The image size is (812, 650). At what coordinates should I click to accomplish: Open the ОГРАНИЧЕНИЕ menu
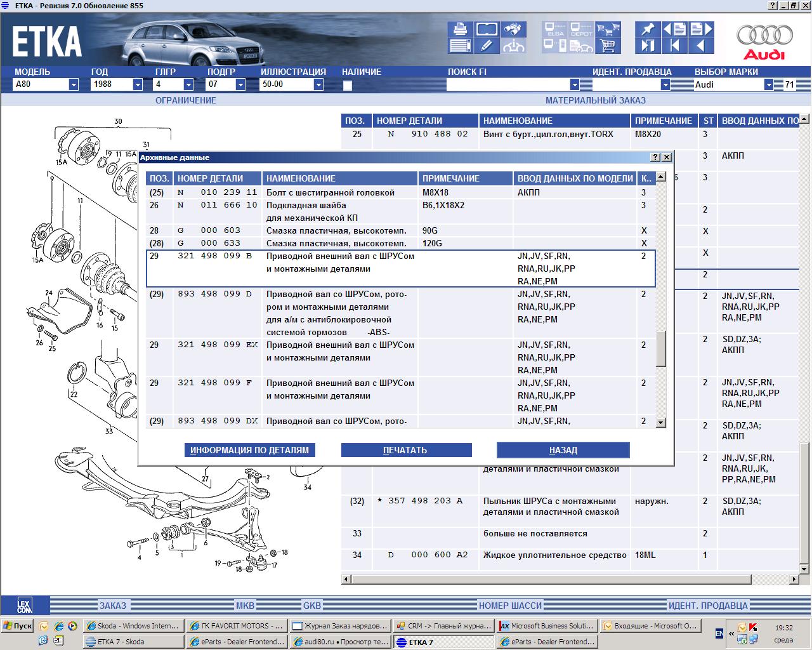tap(186, 100)
